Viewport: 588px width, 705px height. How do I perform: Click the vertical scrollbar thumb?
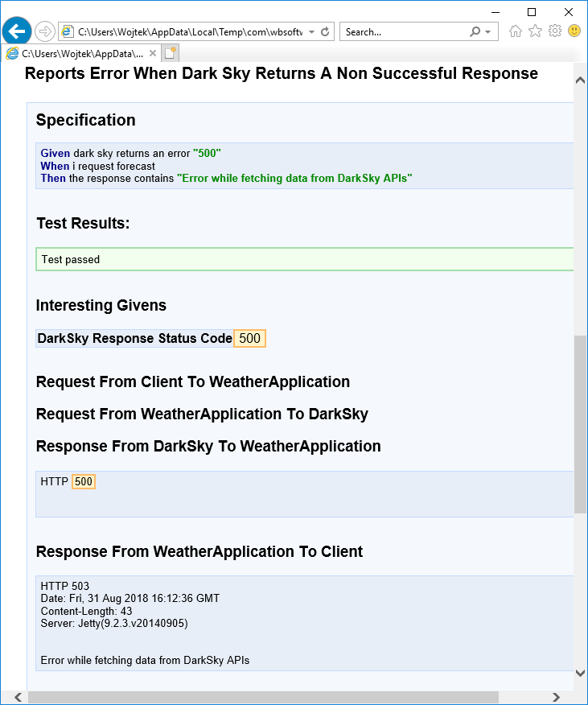(x=580, y=424)
